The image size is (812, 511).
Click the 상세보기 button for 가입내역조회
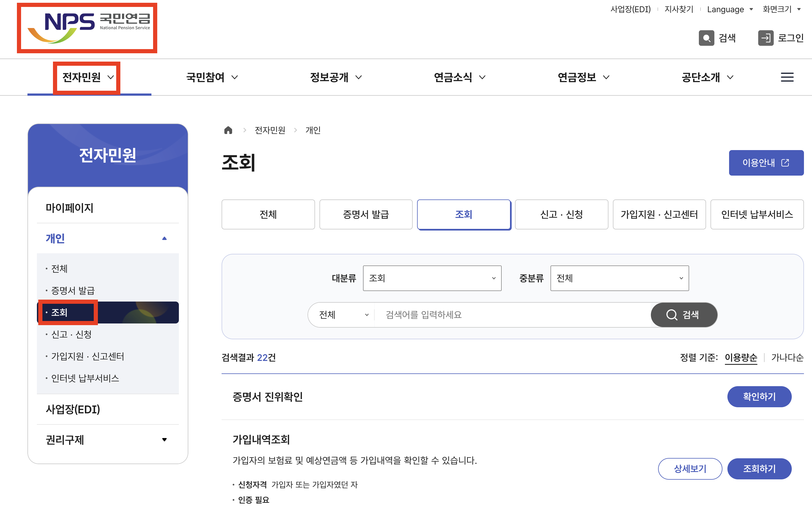[690, 469]
